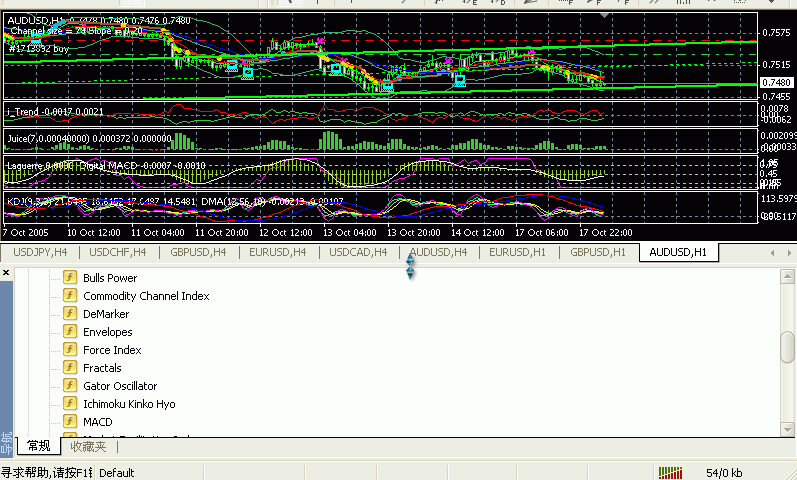
Task: Open the 收藏夹 tab in navigator
Action: click(x=88, y=446)
